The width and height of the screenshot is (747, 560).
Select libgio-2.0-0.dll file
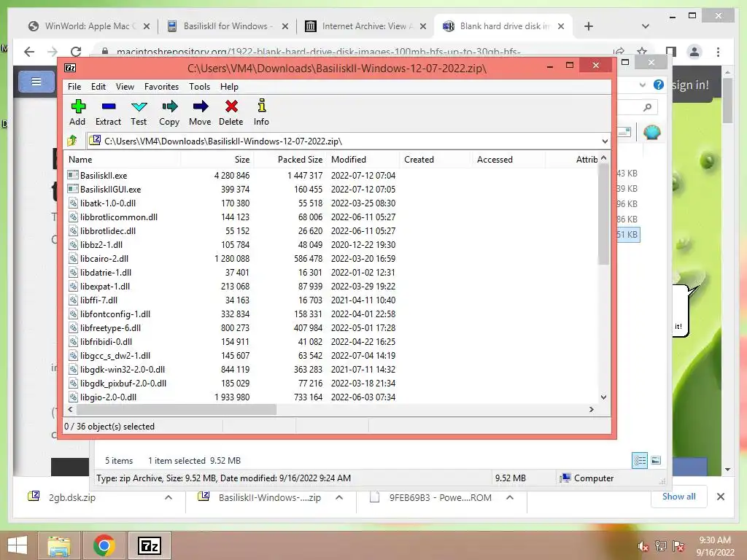coord(108,397)
